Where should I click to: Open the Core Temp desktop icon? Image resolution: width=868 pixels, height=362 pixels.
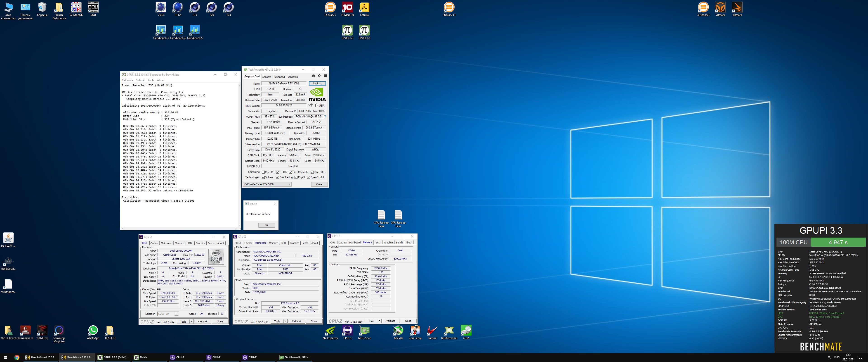(415, 332)
